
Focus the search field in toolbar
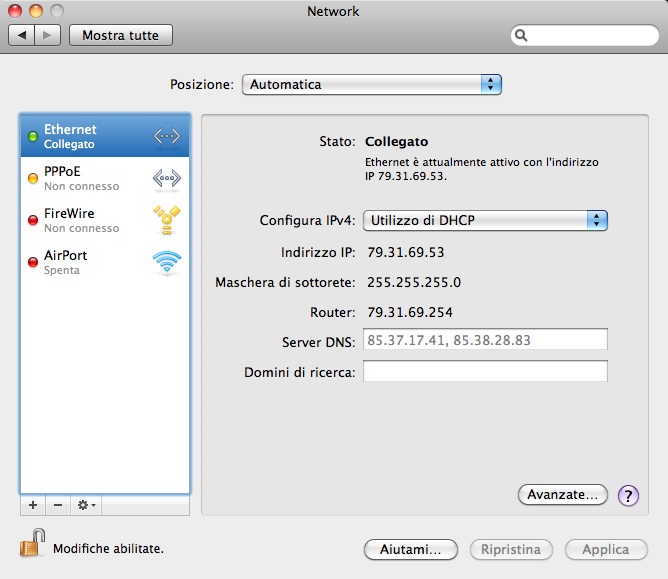584,35
